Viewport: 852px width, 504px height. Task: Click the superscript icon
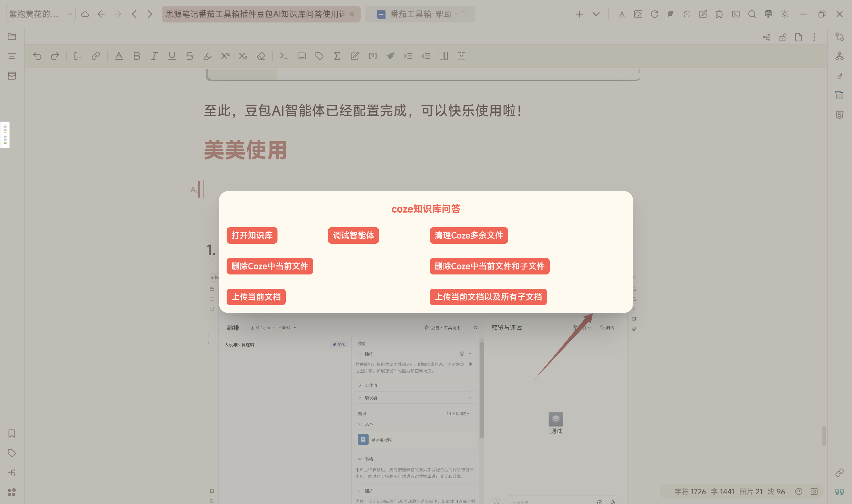click(225, 56)
